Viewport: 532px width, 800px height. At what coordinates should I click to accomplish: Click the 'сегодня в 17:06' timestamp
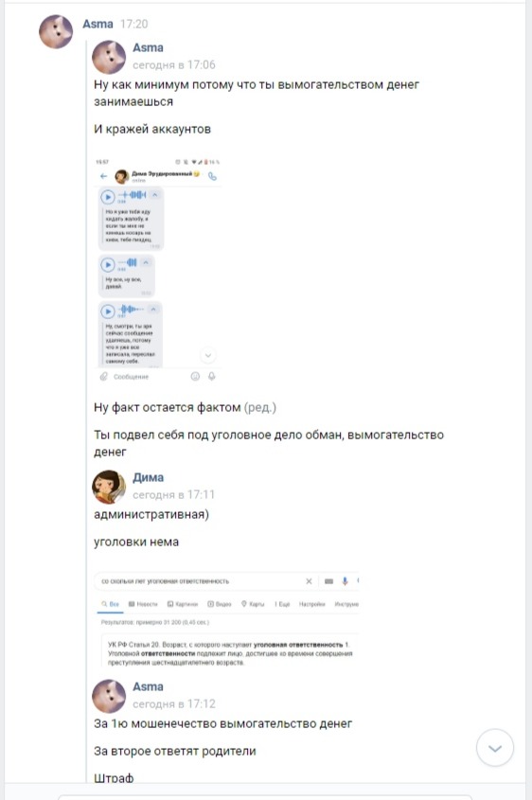(174, 64)
